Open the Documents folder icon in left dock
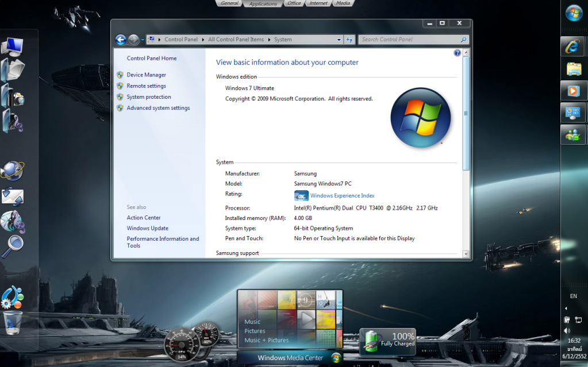 click(13, 70)
